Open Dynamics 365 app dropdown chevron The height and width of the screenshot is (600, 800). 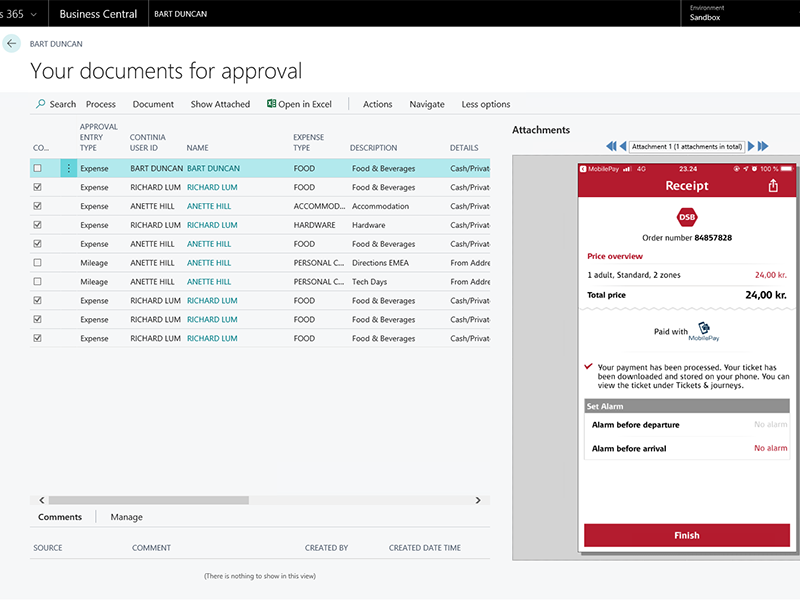pyautogui.click(x=34, y=14)
